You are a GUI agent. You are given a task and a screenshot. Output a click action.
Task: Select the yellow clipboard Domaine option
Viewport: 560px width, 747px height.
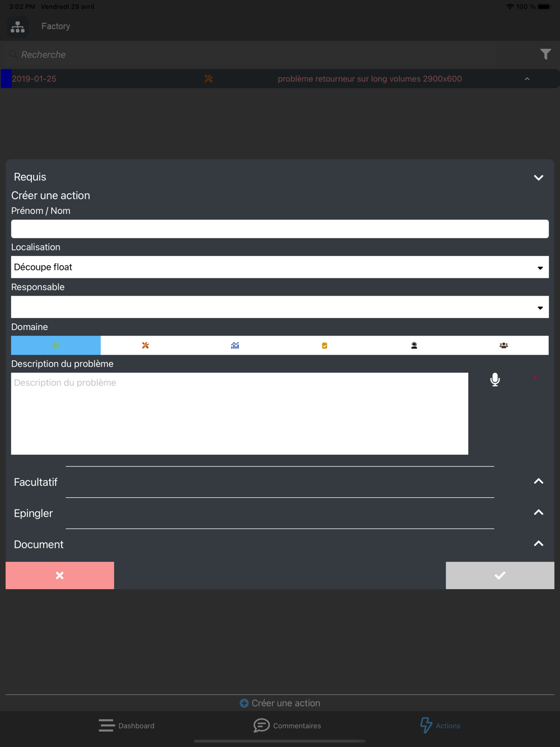pyautogui.click(x=325, y=346)
